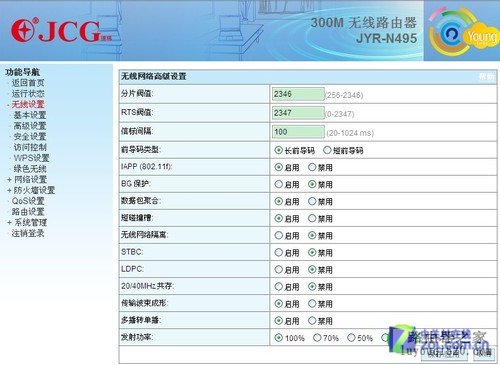
Task: Set IAPP (802.11f) to 禁用
Action: tap(312, 167)
